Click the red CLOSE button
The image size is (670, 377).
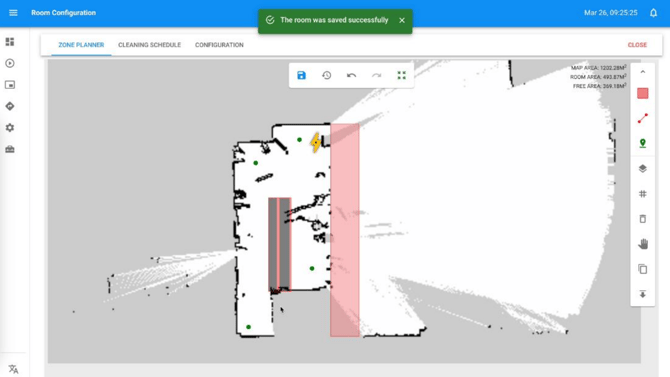pos(637,45)
